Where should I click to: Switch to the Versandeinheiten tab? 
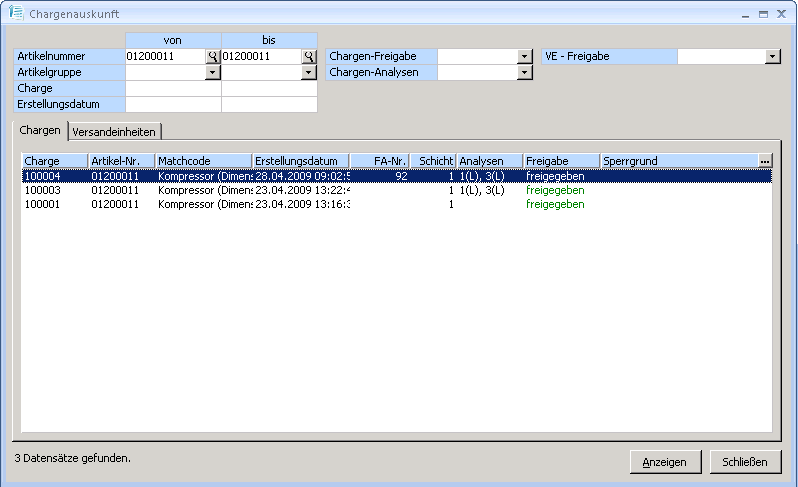coord(114,132)
